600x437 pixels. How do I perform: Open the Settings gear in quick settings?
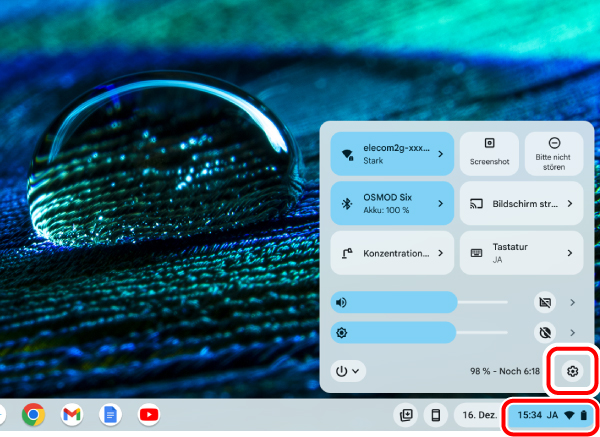pyautogui.click(x=572, y=371)
